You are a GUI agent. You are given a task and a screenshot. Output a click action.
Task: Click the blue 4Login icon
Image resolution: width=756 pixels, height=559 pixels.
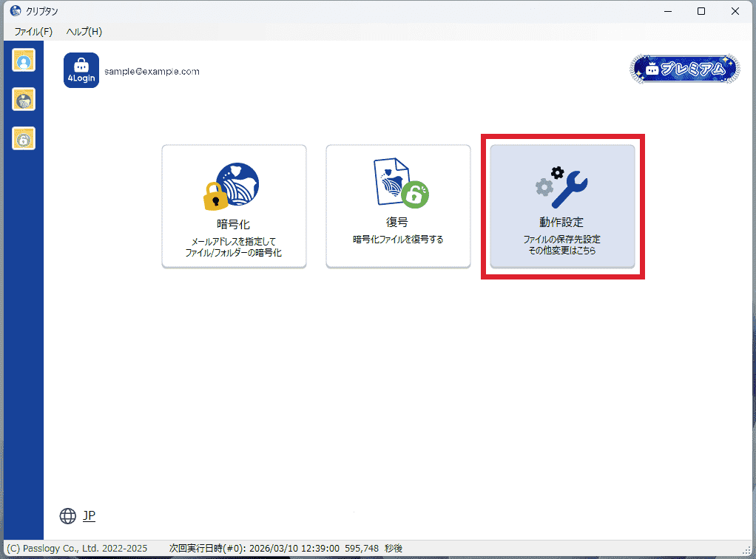(x=81, y=71)
